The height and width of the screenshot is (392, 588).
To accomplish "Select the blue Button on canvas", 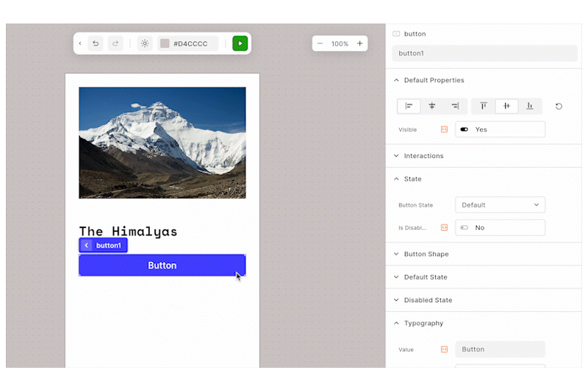I will (x=162, y=266).
